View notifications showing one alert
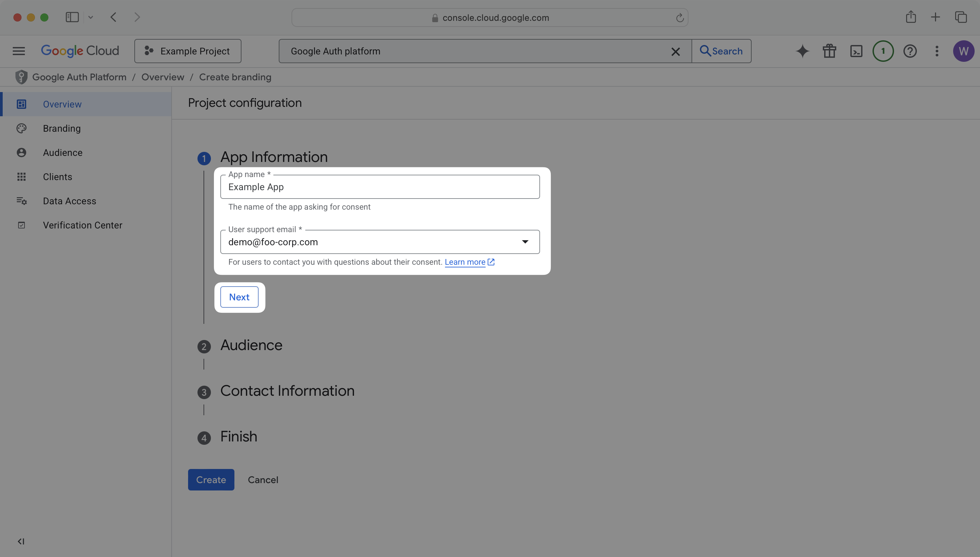The image size is (980, 557). (x=883, y=51)
